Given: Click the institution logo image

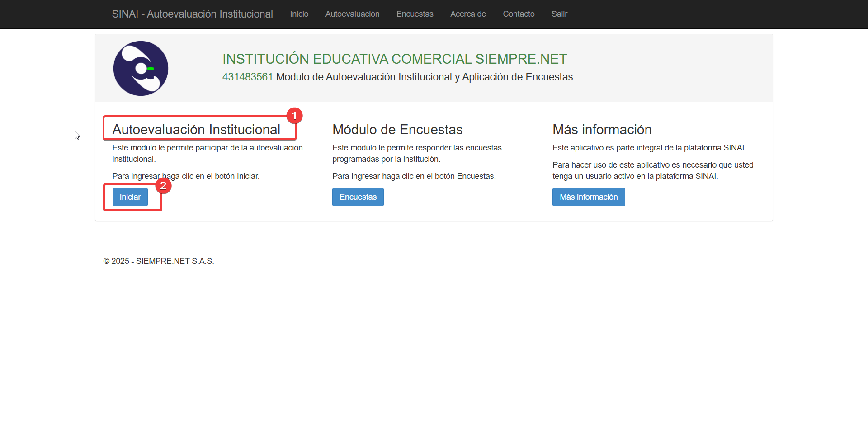Looking at the screenshot, I should pyautogui.click(x=141, y=68).
